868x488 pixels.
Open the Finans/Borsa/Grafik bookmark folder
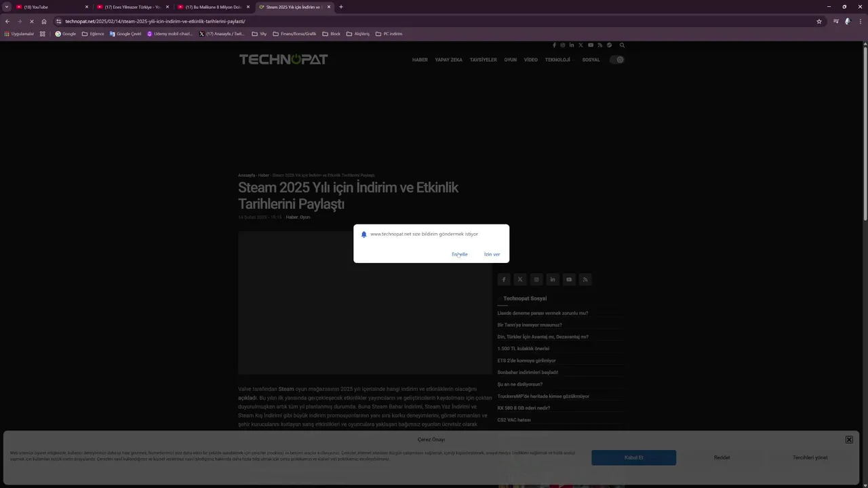click(294, 34)
